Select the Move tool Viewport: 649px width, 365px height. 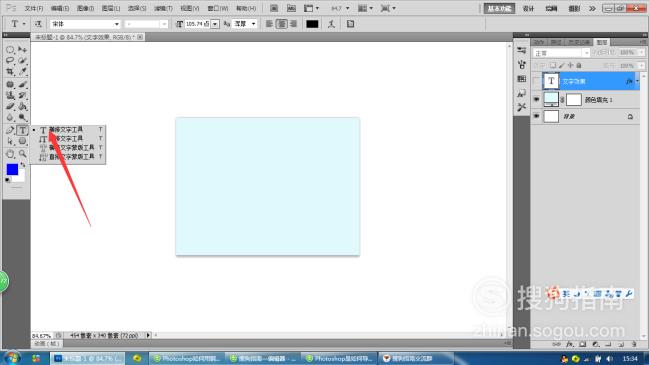click(x=23, y=50)
